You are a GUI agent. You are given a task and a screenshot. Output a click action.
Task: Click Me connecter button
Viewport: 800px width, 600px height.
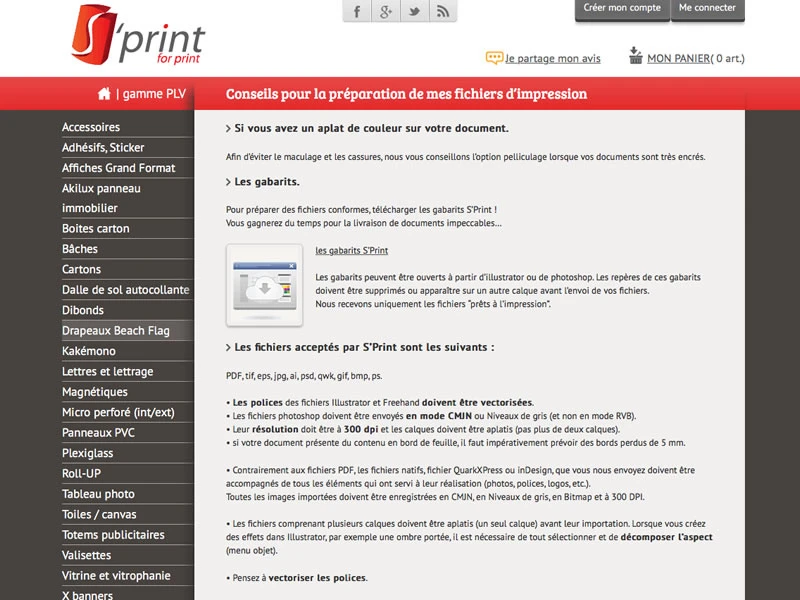pyautogui.click(x=707, y=9)
